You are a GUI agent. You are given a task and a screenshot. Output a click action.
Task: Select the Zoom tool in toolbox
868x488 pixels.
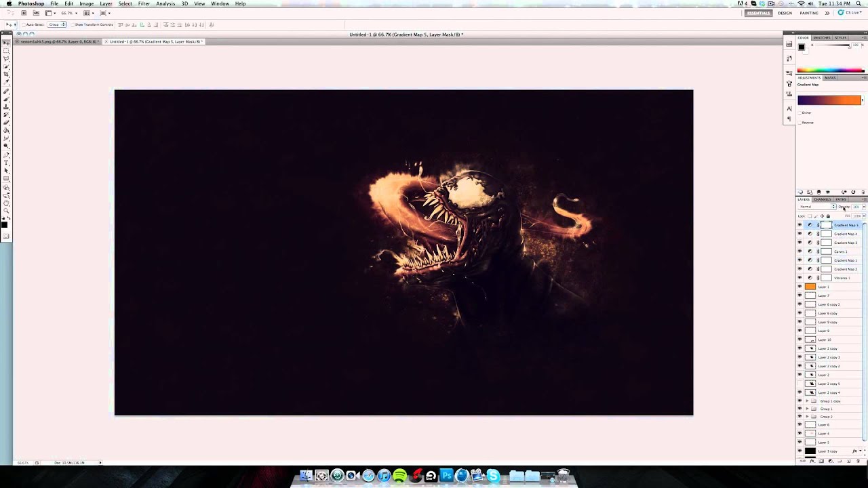coord(6,211)
